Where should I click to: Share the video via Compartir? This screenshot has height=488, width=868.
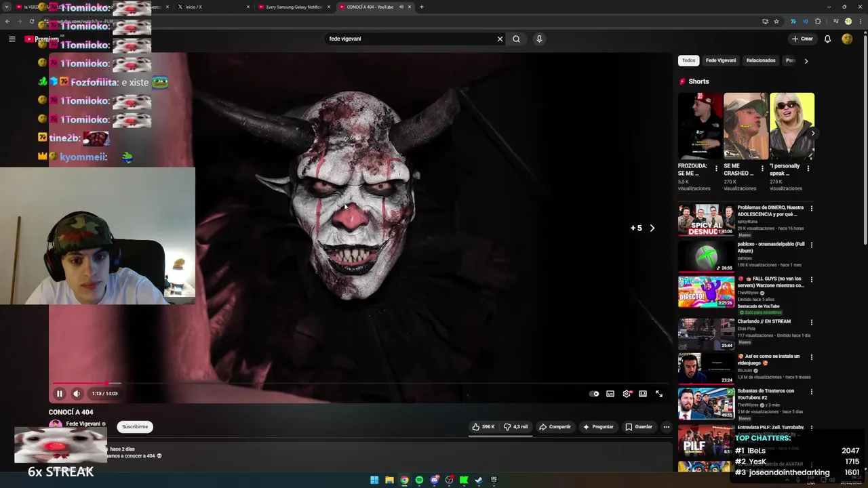pyautogui.click(x=555, y=427)
